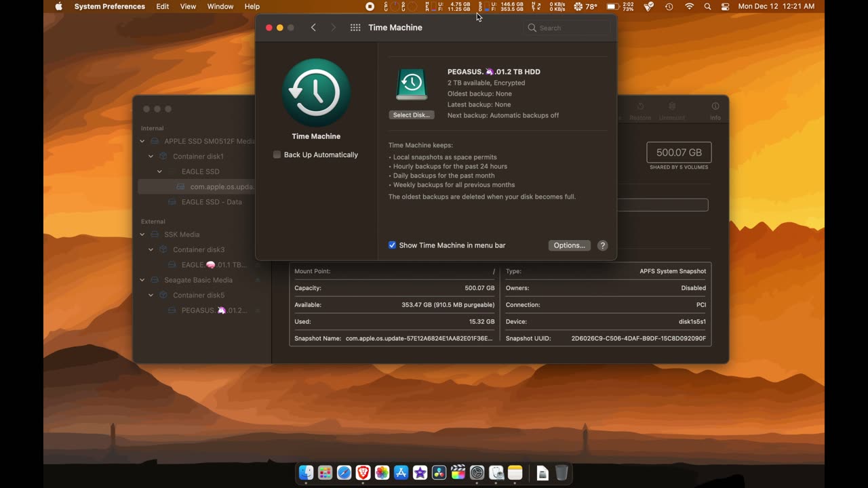Open App Store from the dock

pyautogui.click(x=401, y=473)
